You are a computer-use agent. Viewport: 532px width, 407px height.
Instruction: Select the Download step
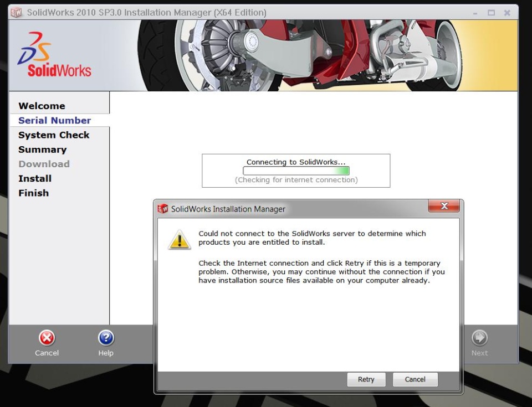(44, 164)
